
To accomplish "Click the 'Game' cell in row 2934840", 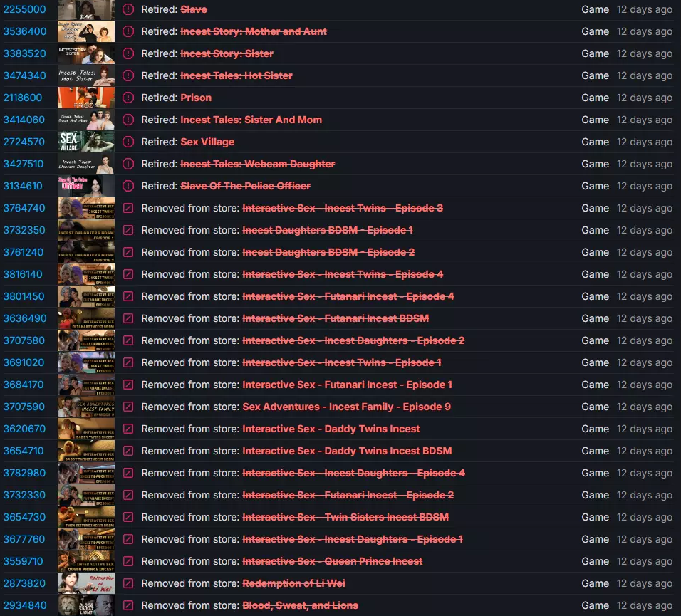I will pos(595,605).
